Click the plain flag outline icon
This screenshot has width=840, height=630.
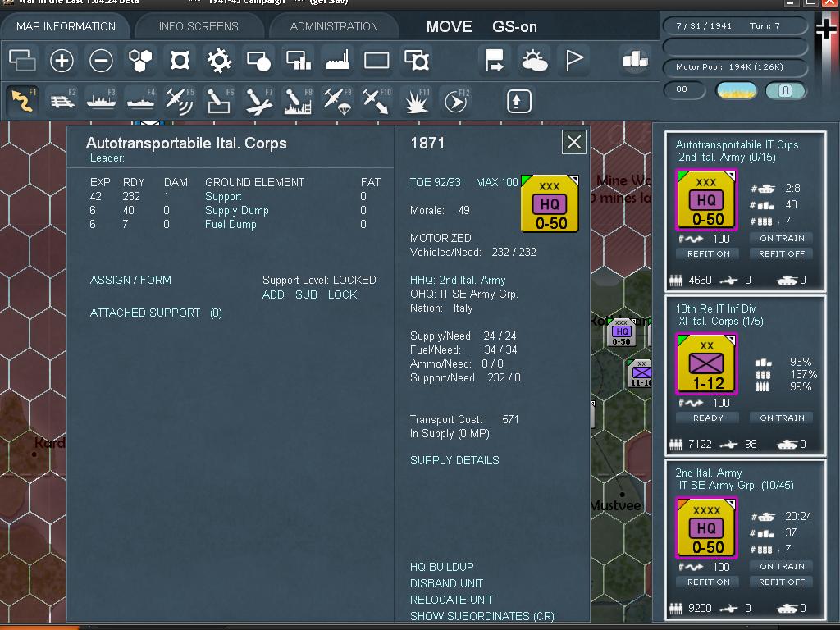(573, 60)
